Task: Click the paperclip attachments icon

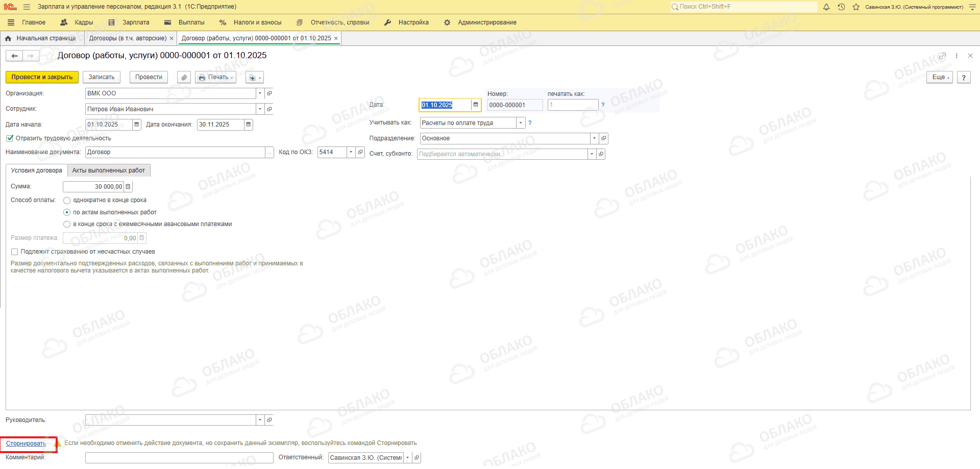Action: tap(184, 78)
